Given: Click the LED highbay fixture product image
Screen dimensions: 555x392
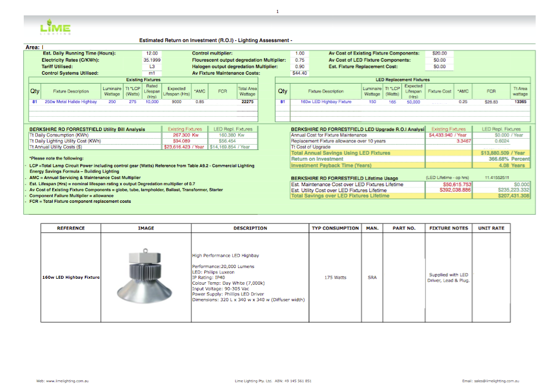Looking at the screenshot, I should (x=145, y=276).
